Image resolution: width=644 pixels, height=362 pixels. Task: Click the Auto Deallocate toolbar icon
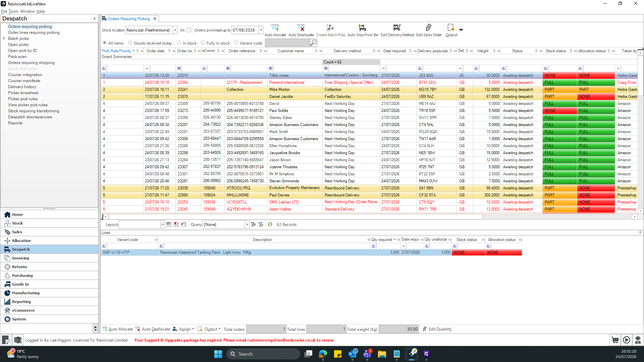tap(301, 28)
